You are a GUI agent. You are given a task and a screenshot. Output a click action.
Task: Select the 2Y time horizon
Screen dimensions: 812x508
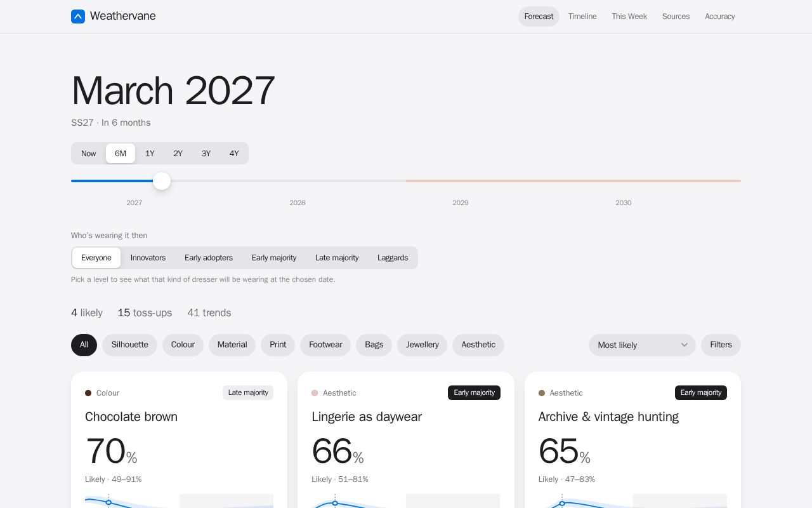[x=178, y=154]
